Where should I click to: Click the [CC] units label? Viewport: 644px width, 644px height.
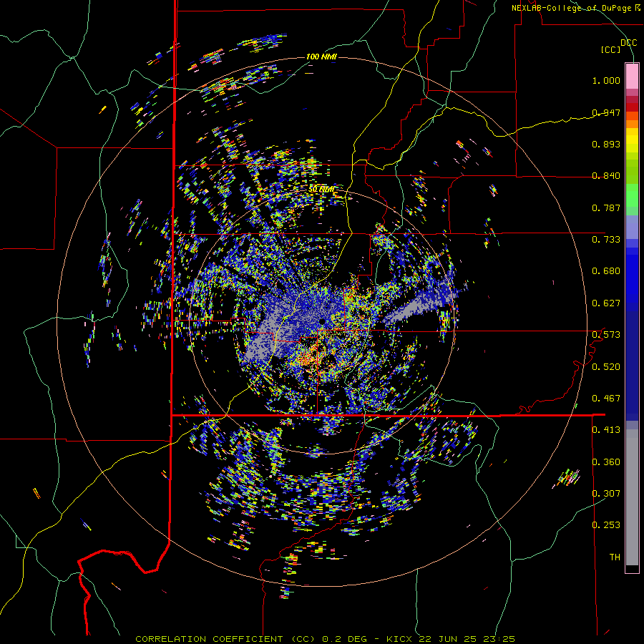point(611,49)
